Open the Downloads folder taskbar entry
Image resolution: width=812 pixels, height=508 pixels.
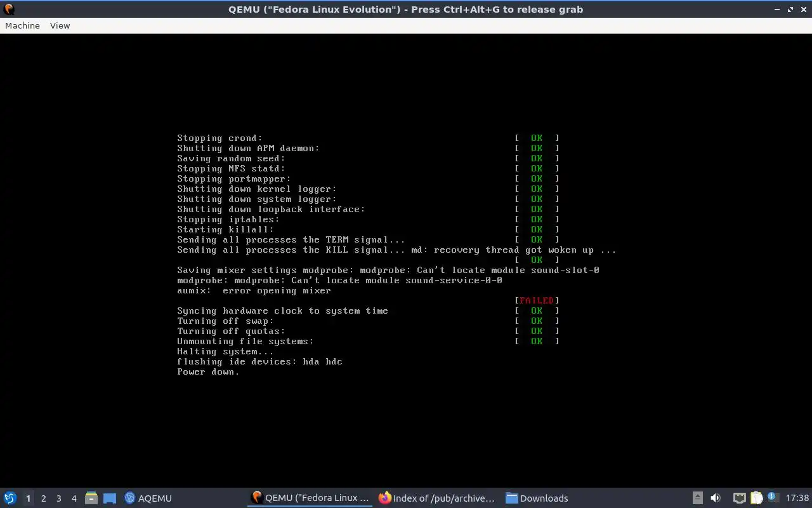point(537,498)
